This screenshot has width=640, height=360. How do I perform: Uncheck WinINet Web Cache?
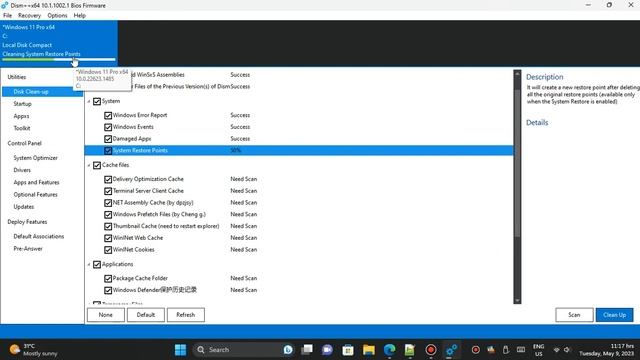pyautogui.click(x=108, y=238)
